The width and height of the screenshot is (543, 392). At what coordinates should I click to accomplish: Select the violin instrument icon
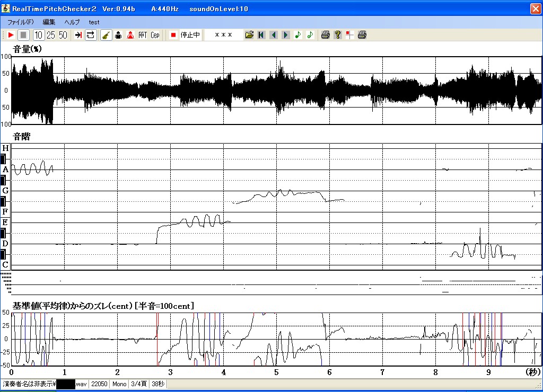[x=106, y=35]
